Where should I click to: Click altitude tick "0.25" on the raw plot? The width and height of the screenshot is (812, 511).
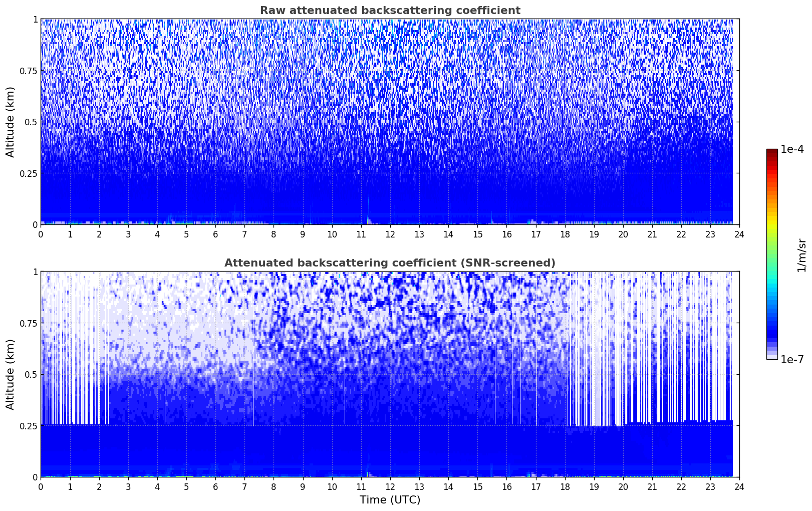(28, 173)
